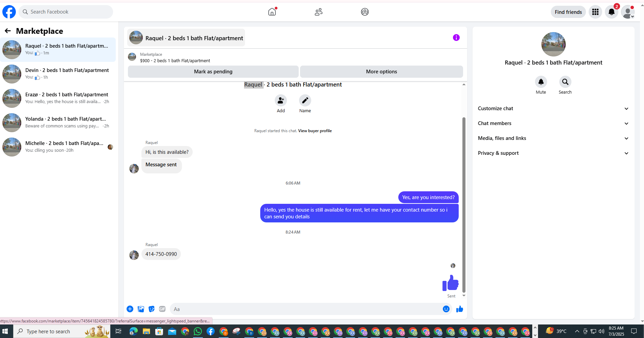Expand Media, files and links section
This screenshot has height=338, width=644.
coord(554,138)
